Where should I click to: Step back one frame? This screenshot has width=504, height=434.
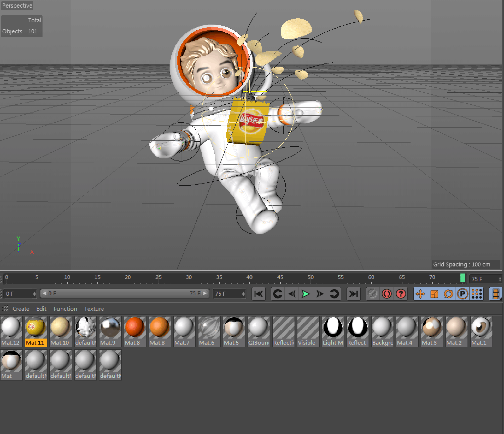[x=292, y=294]
